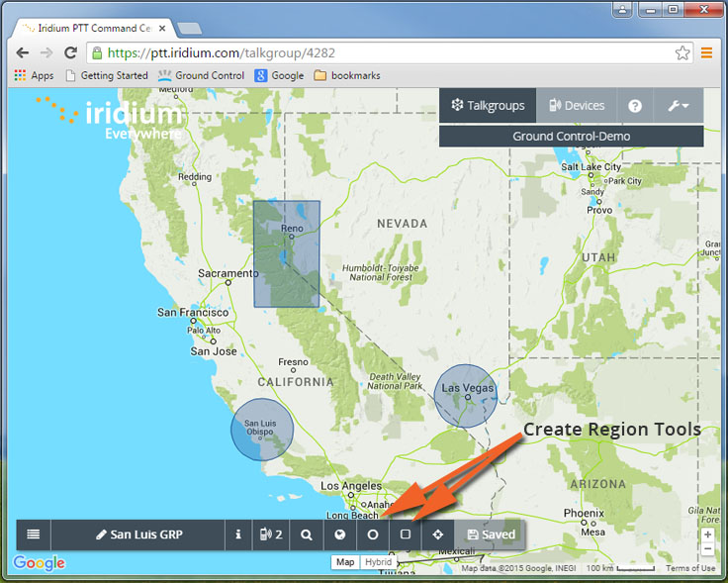Screen dimensions: 728x583
Task: Click the green padlock site security icon
Action: coord(97,53)
